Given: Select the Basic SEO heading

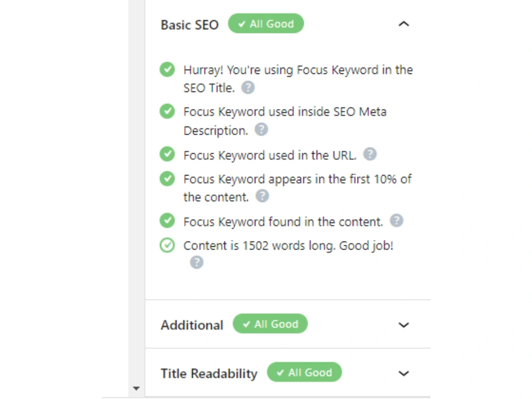Looking at the screenshot, I should [x=190, y=25].
